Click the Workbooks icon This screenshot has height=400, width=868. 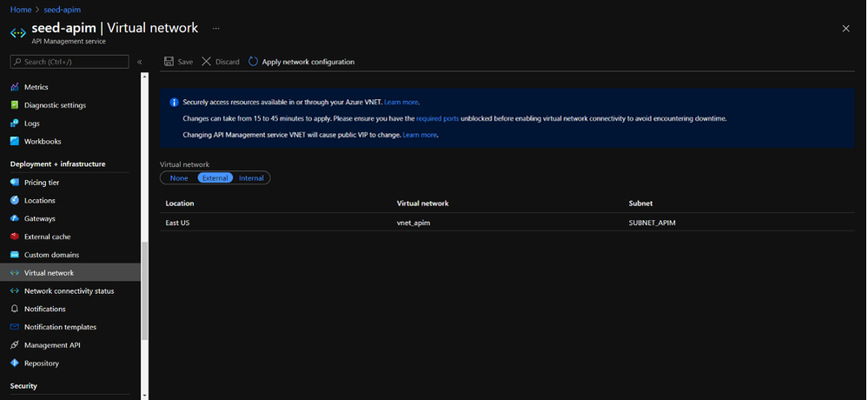coord(15,141)
